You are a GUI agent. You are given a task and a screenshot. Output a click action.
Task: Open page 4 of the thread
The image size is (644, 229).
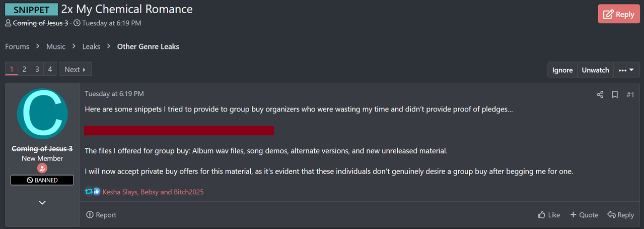click(x=49, y=69)
